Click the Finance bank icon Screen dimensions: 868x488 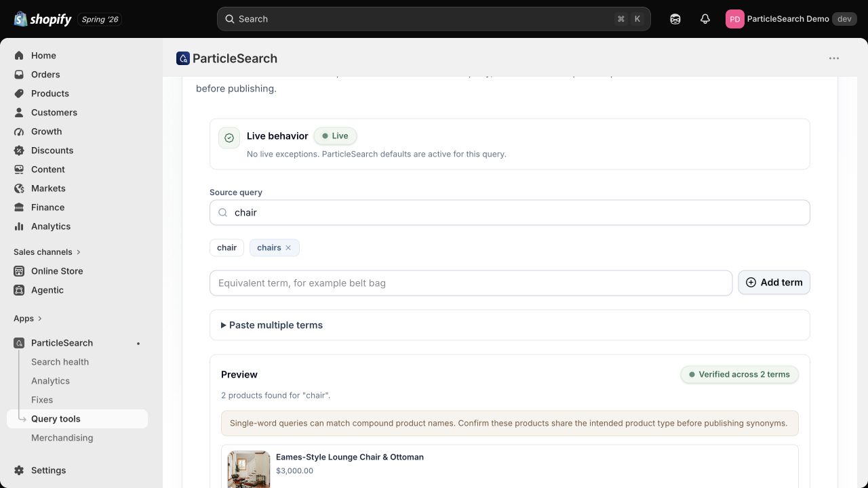click(x=19, y=207)
